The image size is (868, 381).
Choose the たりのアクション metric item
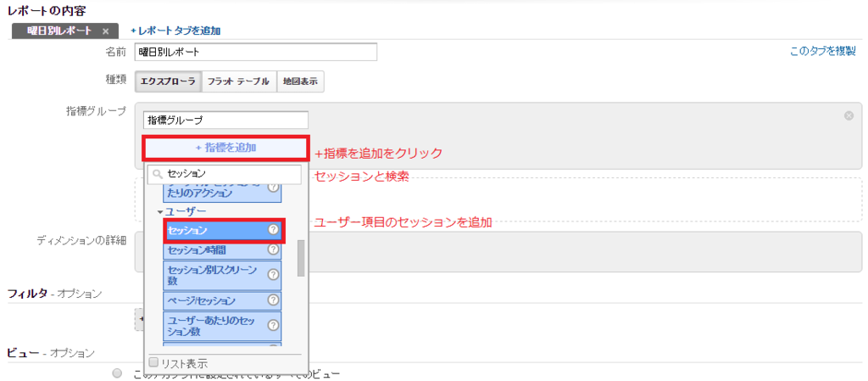pos(222,193)
